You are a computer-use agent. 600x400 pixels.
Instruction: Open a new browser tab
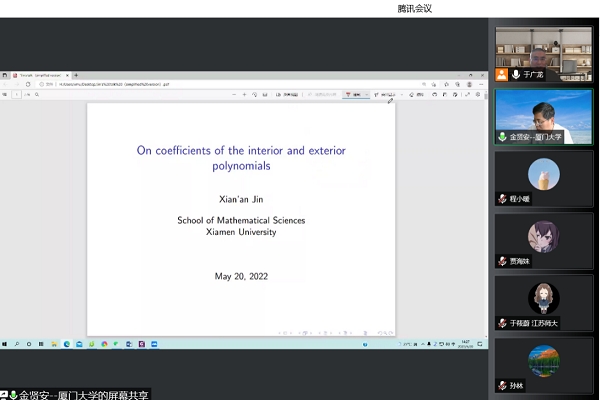(76, 75)
